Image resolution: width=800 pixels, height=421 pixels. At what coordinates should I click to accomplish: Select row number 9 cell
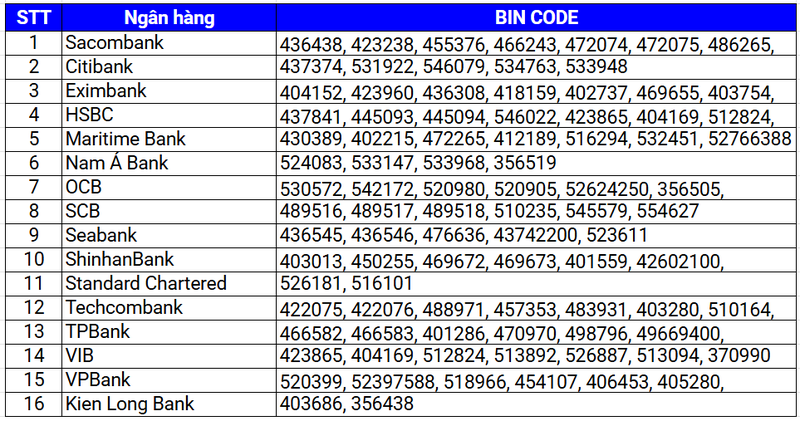pyautogui.click(x=34, y=235)
